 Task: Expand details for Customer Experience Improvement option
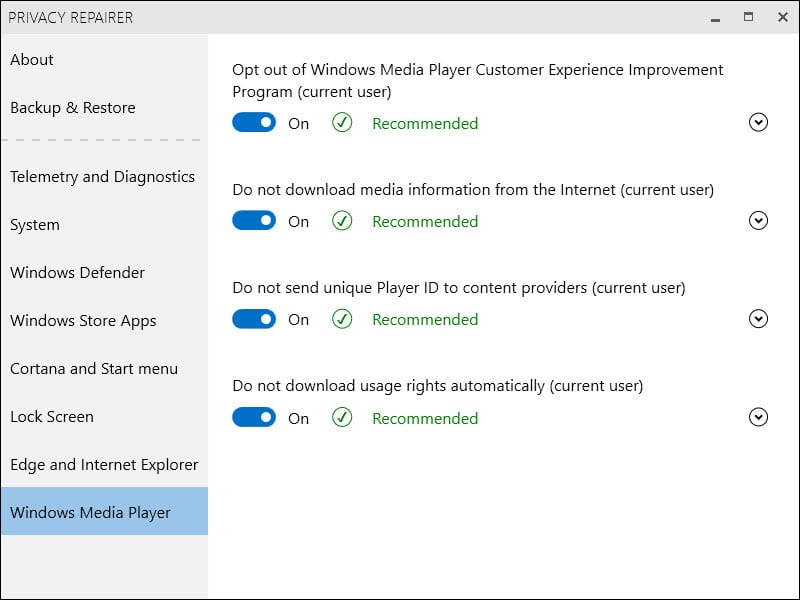pos(758,122)
